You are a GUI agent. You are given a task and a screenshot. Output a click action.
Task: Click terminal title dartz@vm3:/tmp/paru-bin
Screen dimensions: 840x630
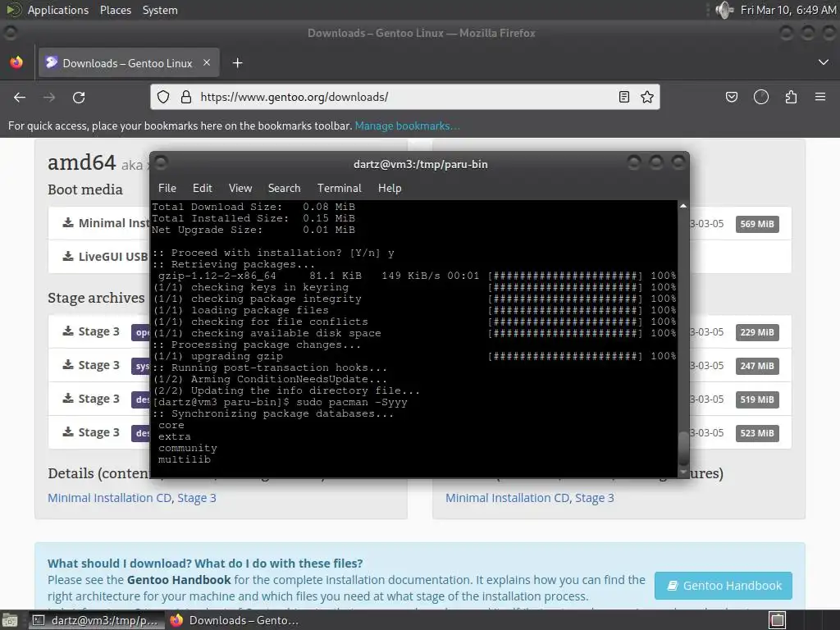point(421,164)
